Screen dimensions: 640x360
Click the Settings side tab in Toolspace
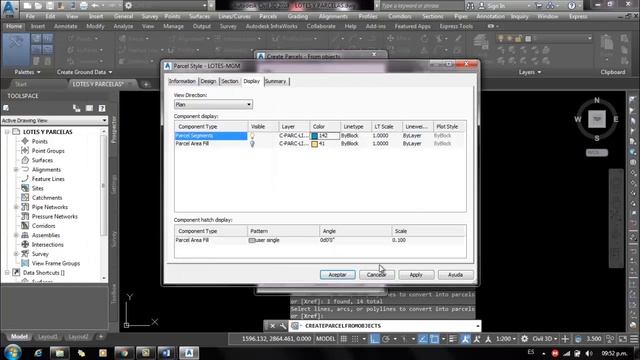click(114, 184)
